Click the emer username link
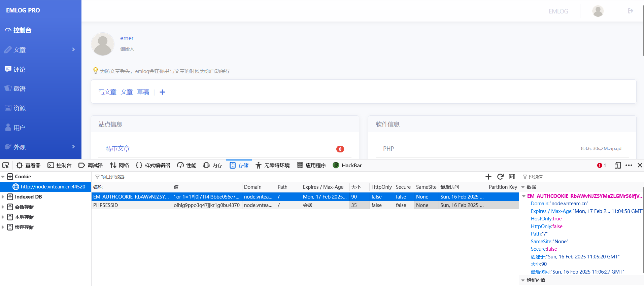This screenshot has width=644, height=286. pos(127,38)
